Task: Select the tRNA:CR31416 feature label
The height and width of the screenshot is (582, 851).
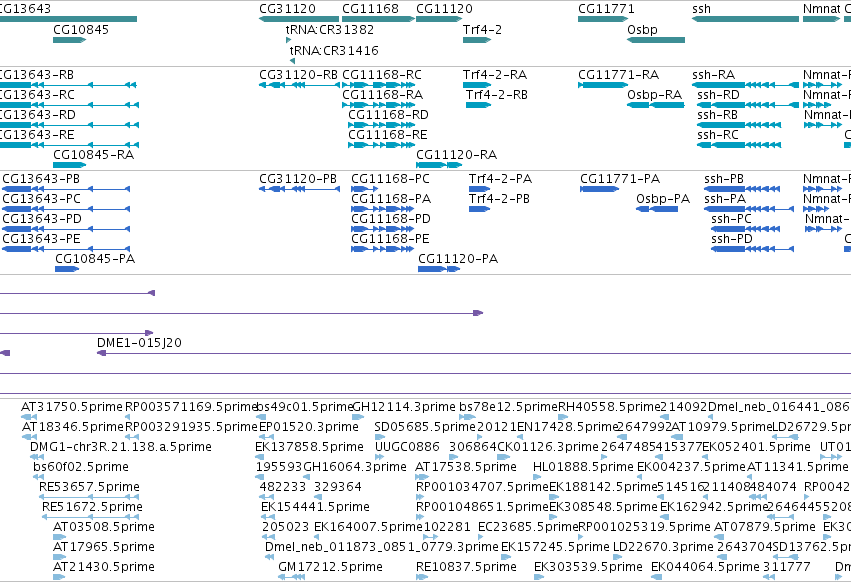Action: point(334,50)
